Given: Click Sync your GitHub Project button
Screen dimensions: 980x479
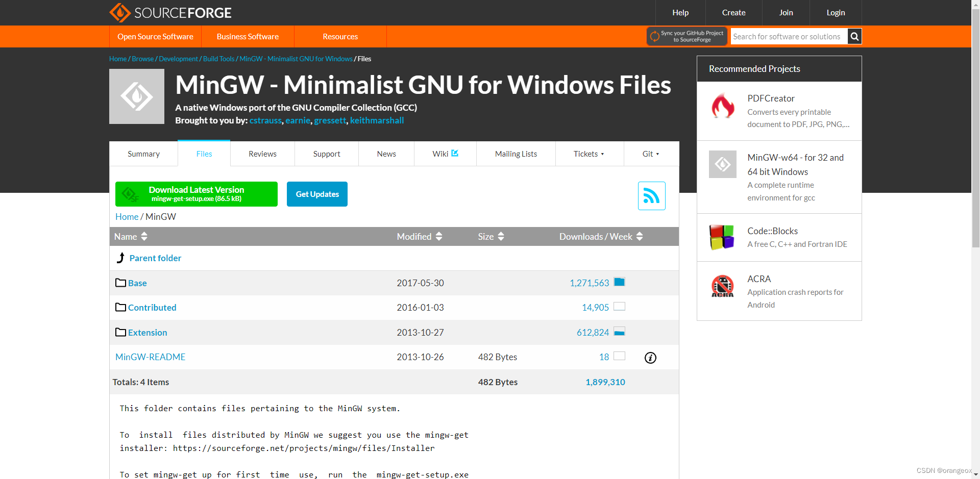Looking at the screenshot, I should [687, 36].
